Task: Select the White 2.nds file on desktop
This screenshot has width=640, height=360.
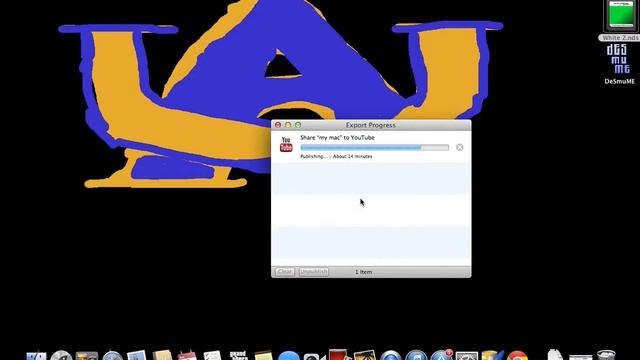Action: click(620, 20)
